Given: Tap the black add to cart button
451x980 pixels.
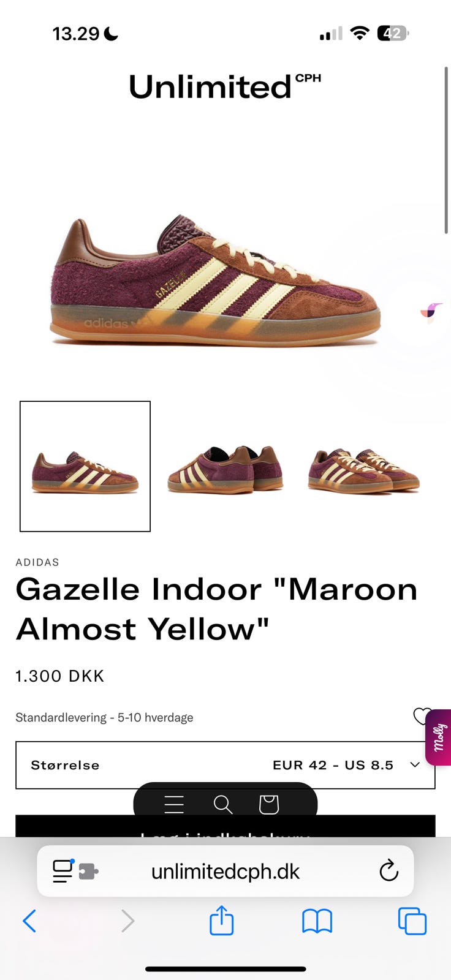Looking at the screenshot, I should pos(225,826).
